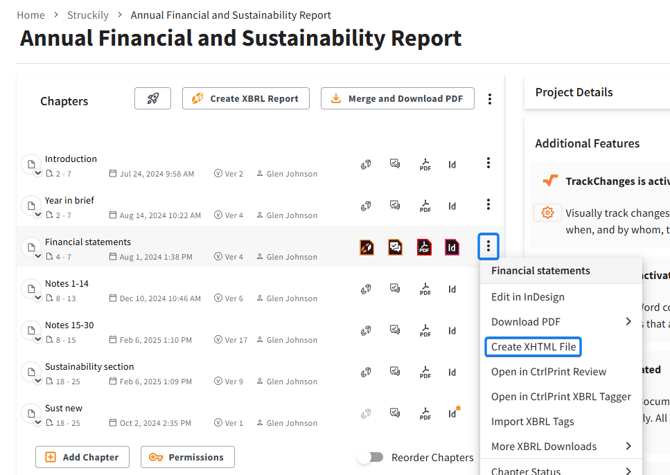The height and width of the screenshot is (475, 670).
Task: Click InDesign icon for Sust new chapter
Action: click(x=452, y=413)
